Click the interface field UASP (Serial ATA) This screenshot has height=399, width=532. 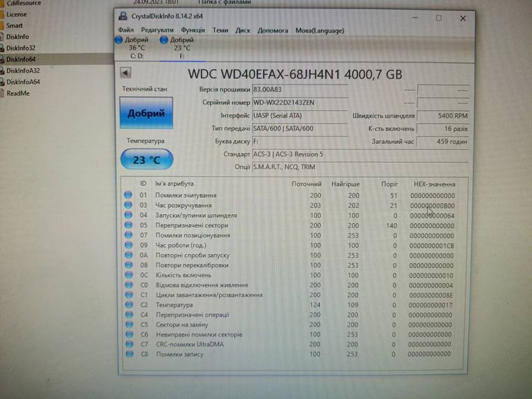[300, 116]
